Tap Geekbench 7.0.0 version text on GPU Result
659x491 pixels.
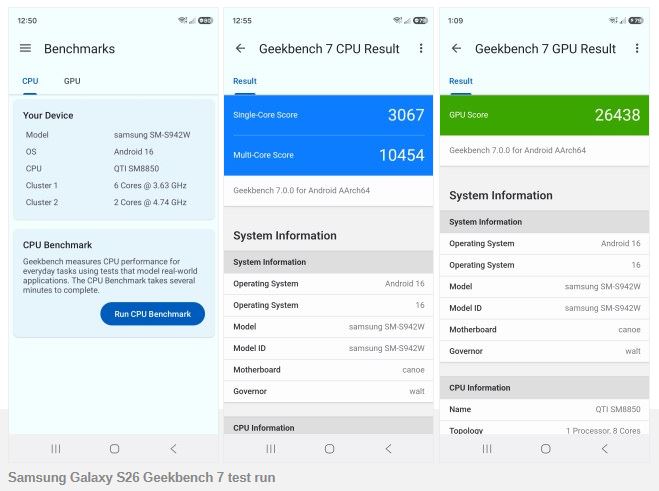point(517,150)
